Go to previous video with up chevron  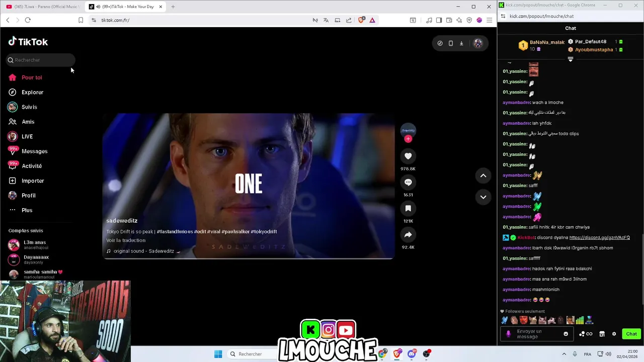(x=483, y=175)
